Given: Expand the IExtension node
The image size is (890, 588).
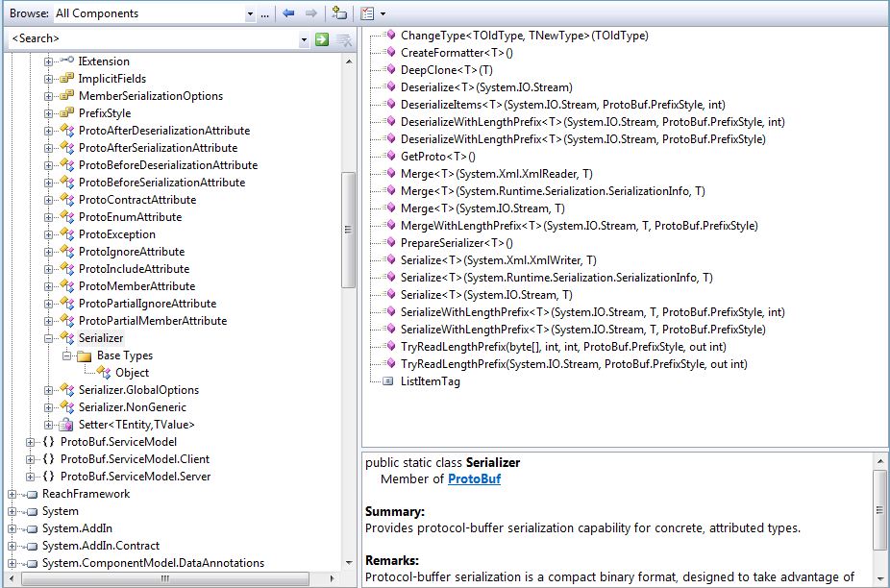Looking at the screenshot, I should pos(48,61).
